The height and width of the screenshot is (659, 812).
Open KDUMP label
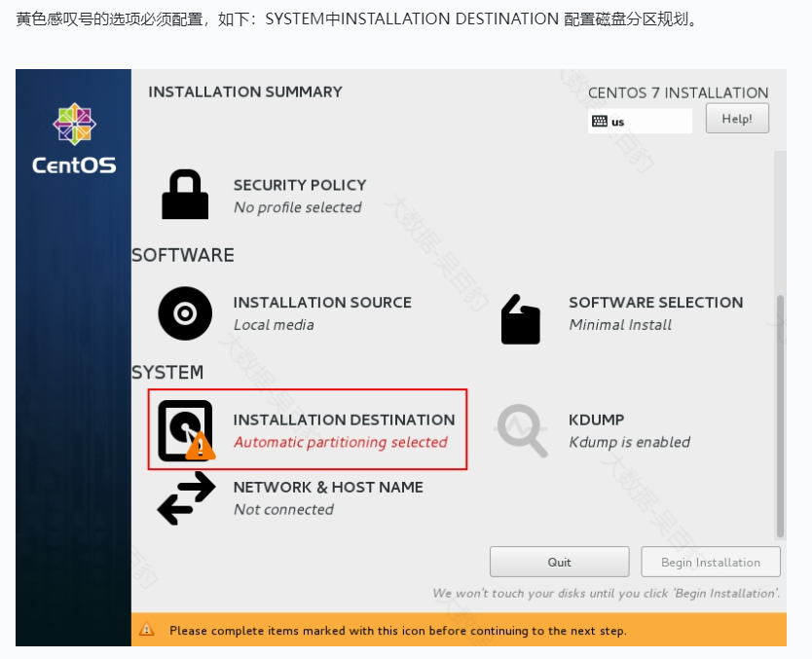[596, 420]
